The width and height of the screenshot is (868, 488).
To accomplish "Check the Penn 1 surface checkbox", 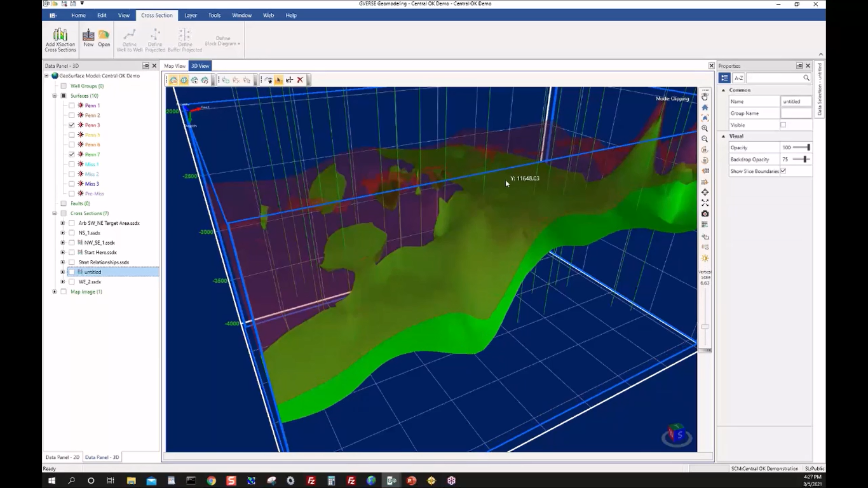I will tap(72, 105).
